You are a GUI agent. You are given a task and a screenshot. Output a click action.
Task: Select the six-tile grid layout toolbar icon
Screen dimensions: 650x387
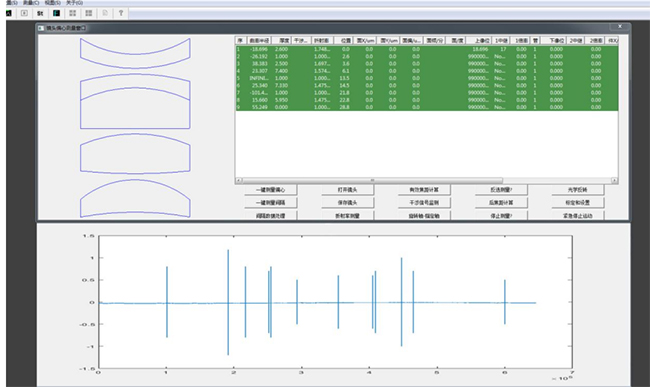pyautogui.click(x=89, y=13)
